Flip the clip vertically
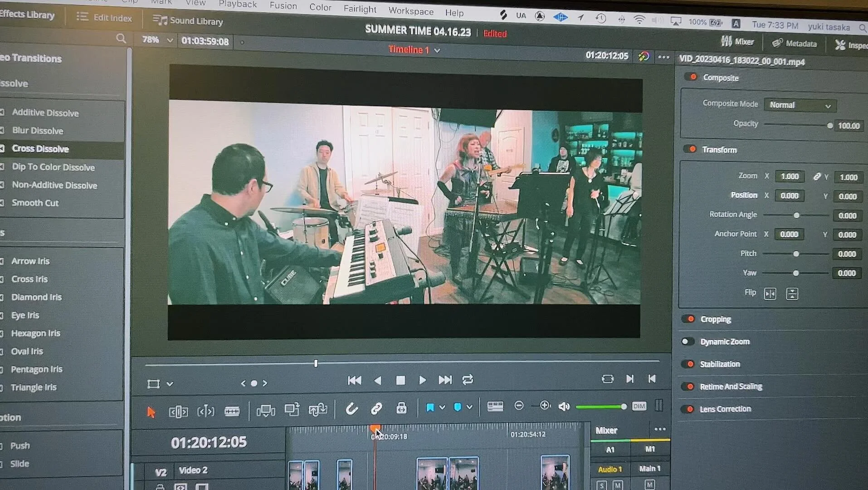The image size is (868, 490). coord(792,294)
